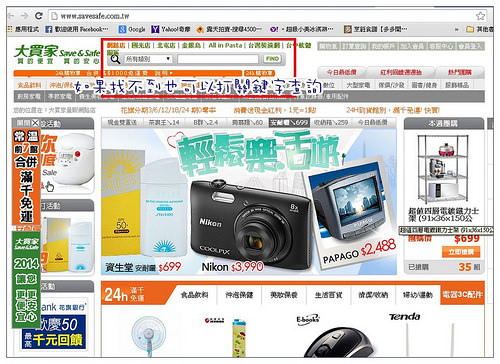The height and width of the screenshot is (364, 500).
Task: Select the B群↘2.4 banner tab
Action: (205, 122)
